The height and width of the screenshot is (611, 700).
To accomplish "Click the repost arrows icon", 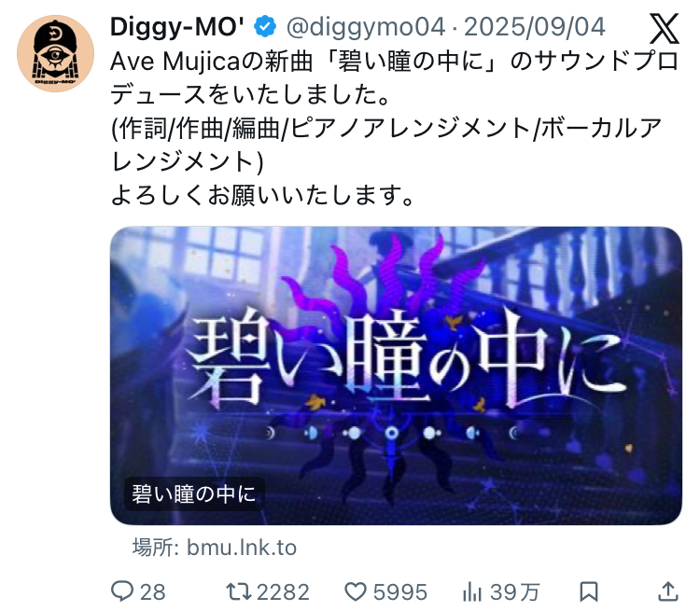I will coord(239,592).
